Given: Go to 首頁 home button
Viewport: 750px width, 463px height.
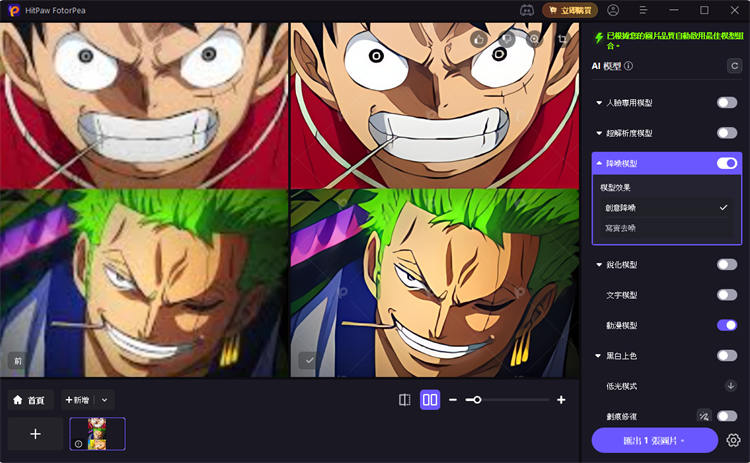Looking at the screenshot, I should pyautogui.click(x=29, y=400).
